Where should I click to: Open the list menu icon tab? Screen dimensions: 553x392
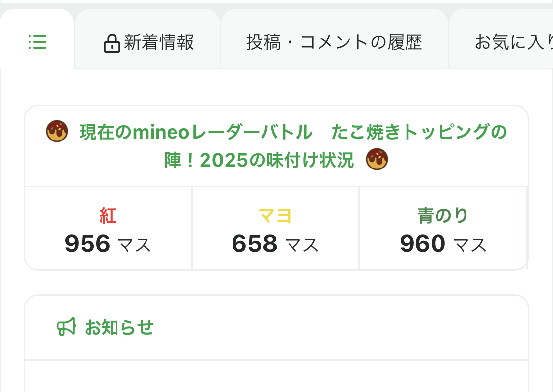(x=37, y=42)
